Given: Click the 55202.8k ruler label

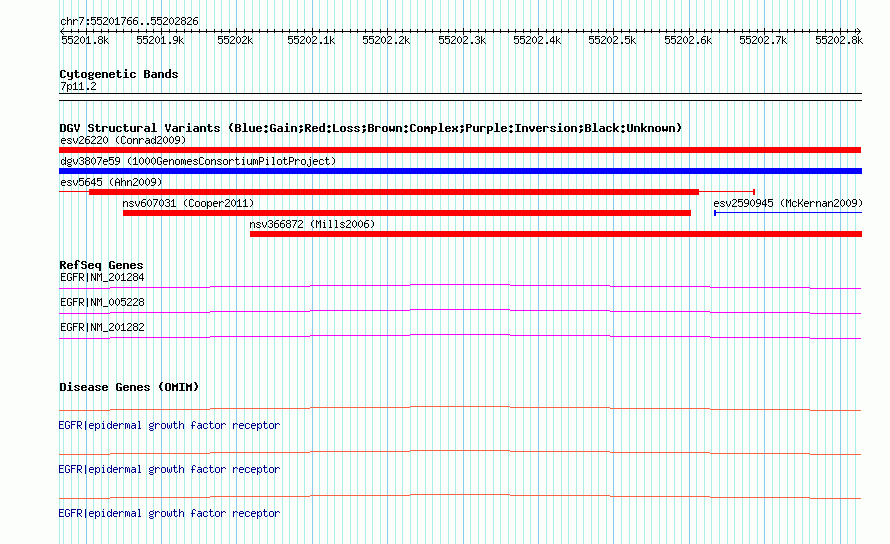Looking at the screenshot, I should click(x=839, y=40).
